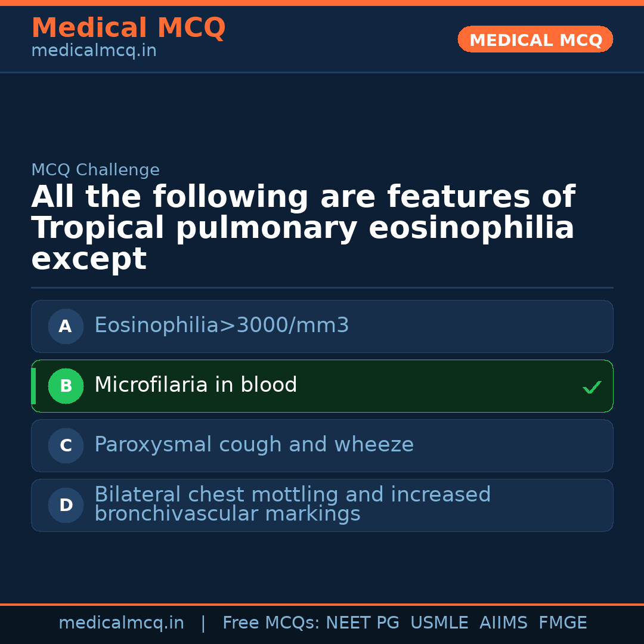Click the letter A circle icon
This screenshot has height=644, width=644.
tap(66, 326)
